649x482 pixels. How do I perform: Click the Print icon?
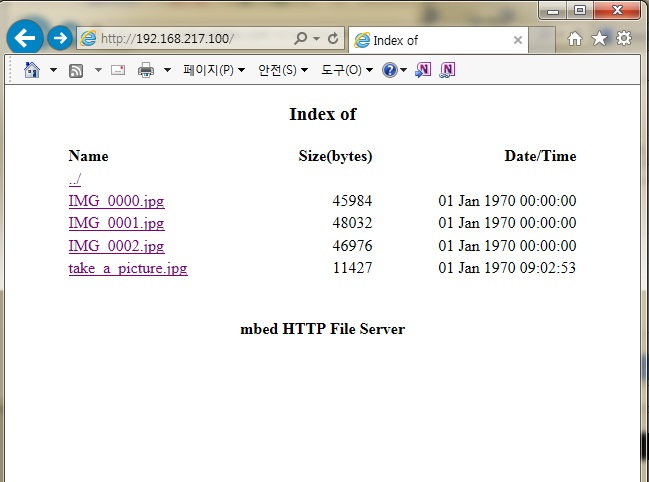[x=146, y=70]
